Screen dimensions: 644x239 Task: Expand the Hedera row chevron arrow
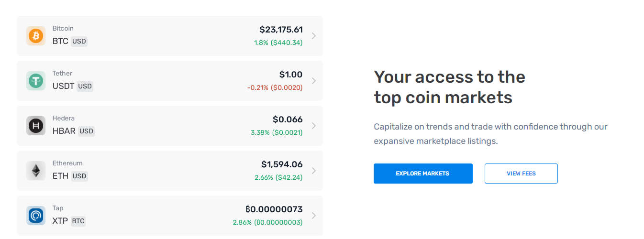coord(314,126)
